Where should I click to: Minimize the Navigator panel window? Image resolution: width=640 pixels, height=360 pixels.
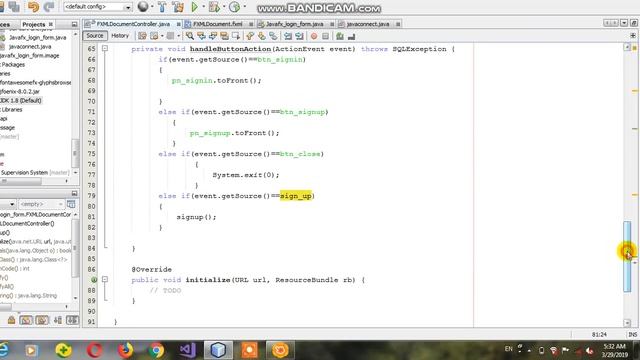(x=74, y=193)
